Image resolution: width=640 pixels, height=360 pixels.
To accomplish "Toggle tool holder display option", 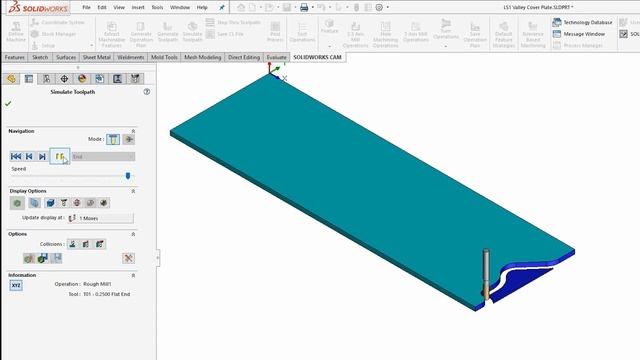I will [x=77, y=203].
